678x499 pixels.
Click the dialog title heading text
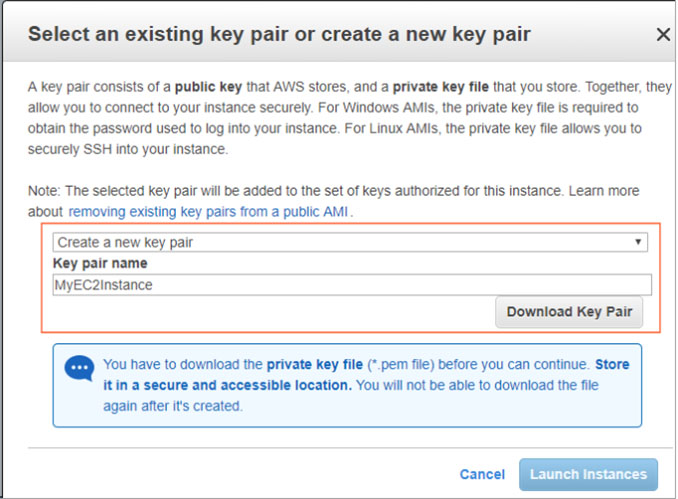(279, 34)
